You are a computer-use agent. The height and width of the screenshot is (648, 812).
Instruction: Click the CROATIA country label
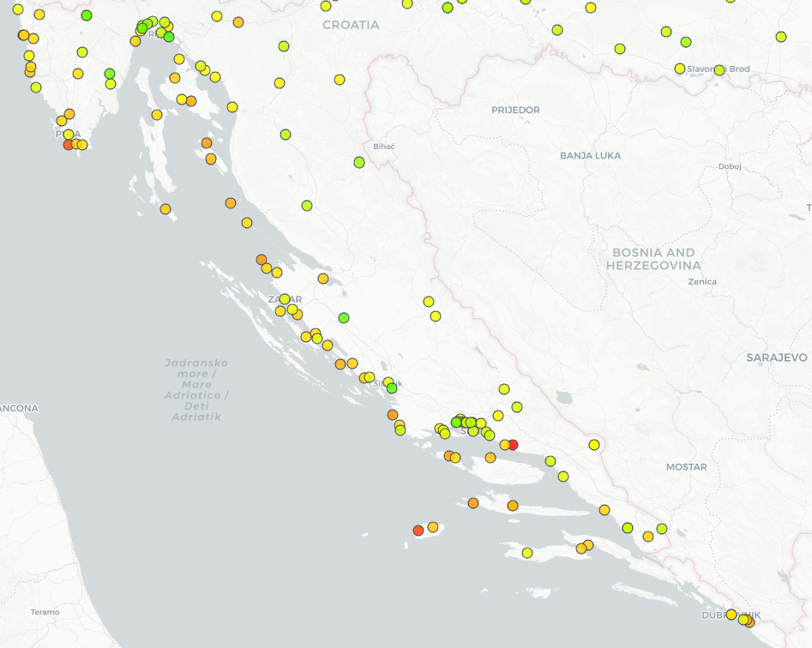(x=351, y=25)
